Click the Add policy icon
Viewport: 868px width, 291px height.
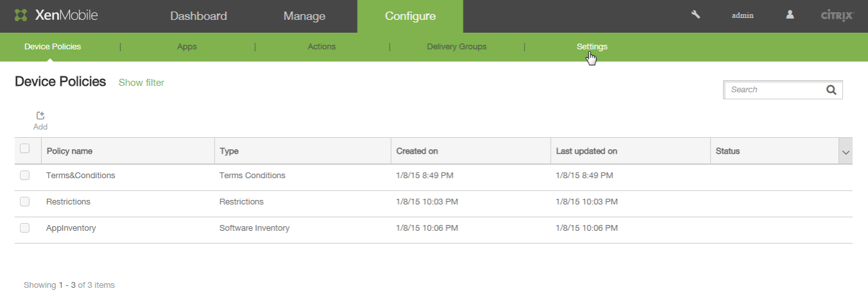coord(40,116)
